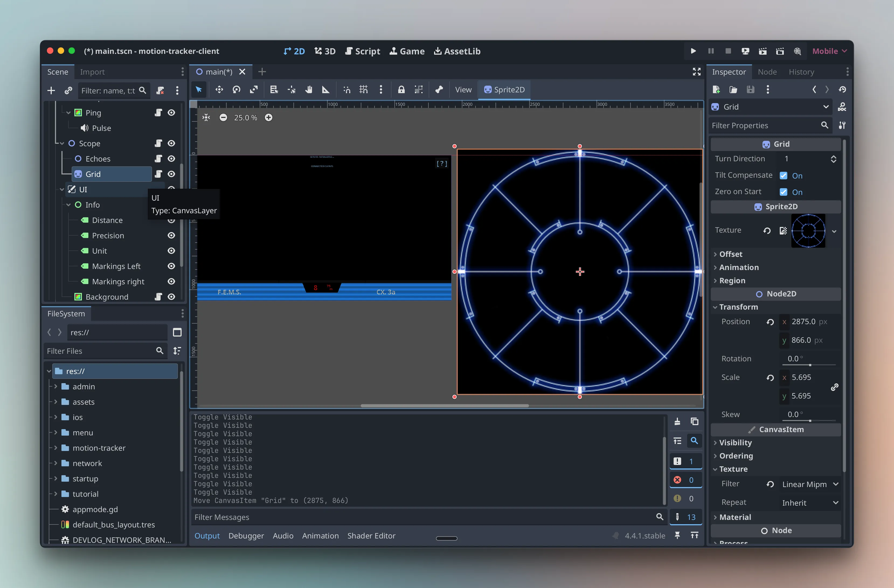The height and width of the screenshot is (588, 894).
Task: Hide the Echoes node
Action: [x=171, y=159]
